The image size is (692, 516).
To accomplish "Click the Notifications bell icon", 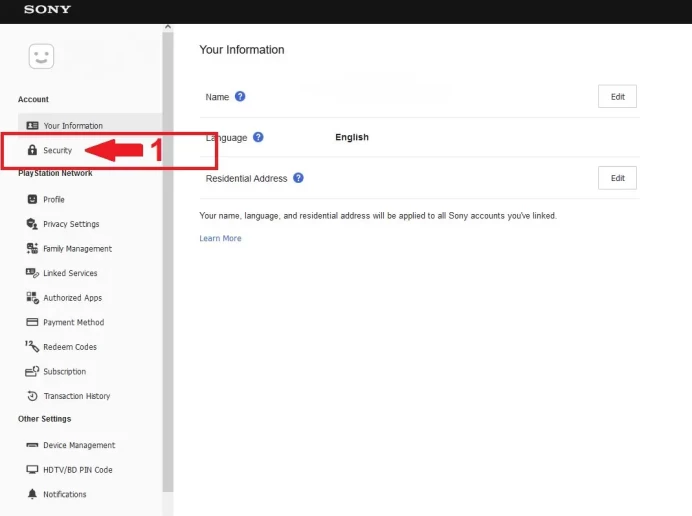I will (32, 494).
